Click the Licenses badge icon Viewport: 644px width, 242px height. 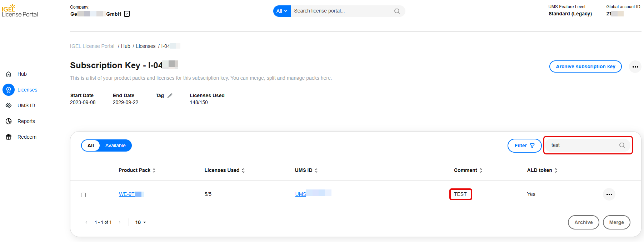(9, 90)
